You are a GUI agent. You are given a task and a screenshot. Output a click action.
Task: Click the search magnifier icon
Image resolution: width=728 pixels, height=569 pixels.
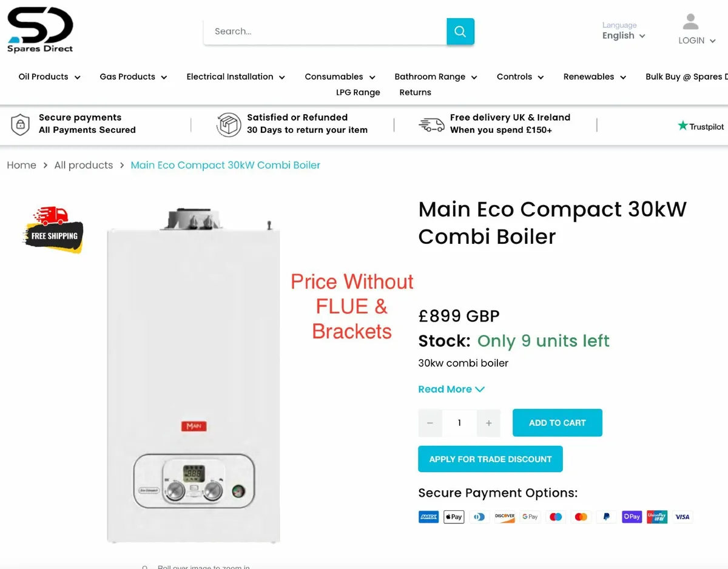[460, 31]
